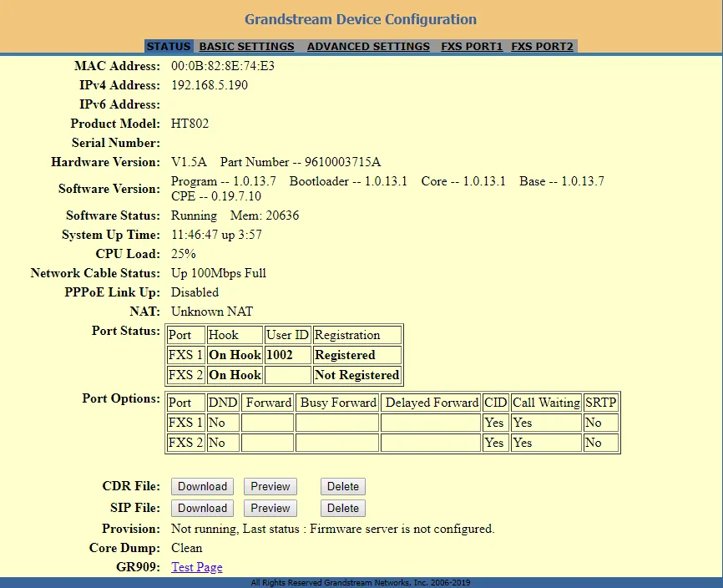Click the Registration column header
Image resolution: width=723 pixels, height=588 pixels.
[356, 335]
